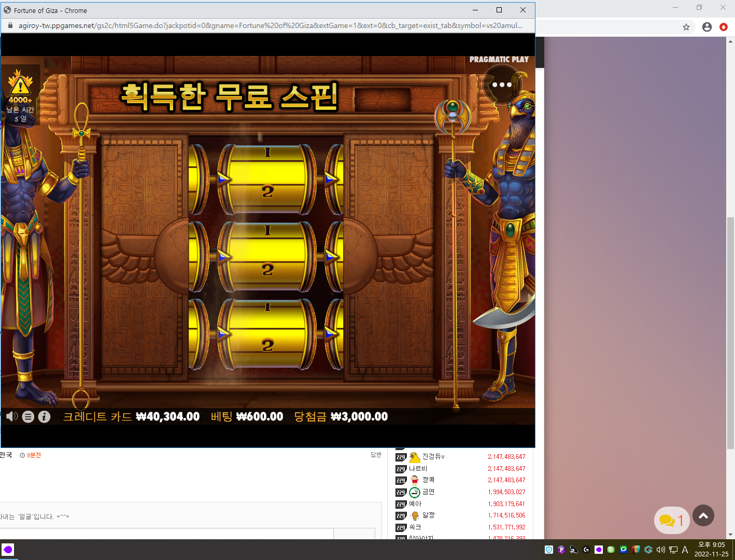Open the Chrome profile avatar icon
The width and height of the screenshot is (735, 560).
point(707,27)
